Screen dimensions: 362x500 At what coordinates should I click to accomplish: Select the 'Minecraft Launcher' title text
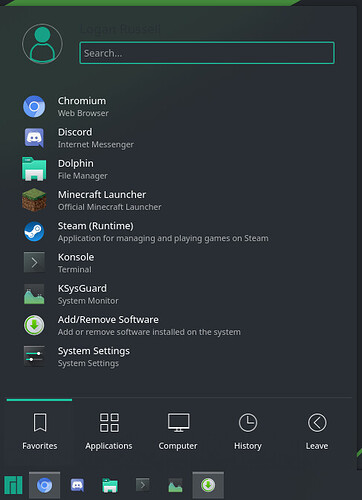(102, 194)
